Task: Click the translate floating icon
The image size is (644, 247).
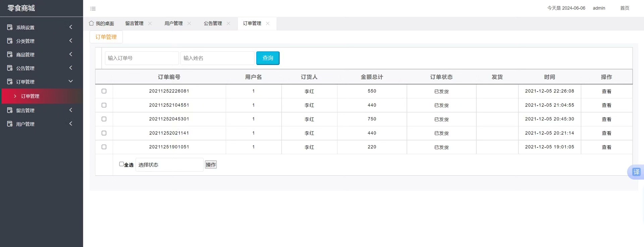Action: click(x=636, y=172)
